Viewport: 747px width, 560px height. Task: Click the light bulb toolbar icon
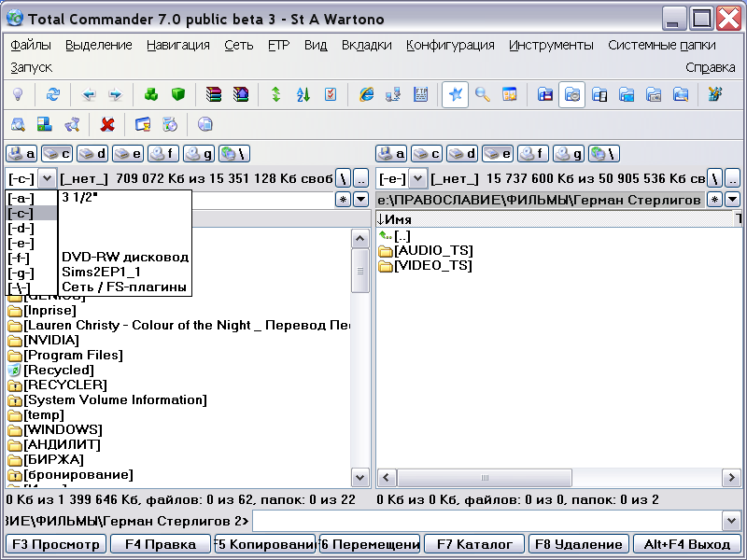(x=18, y=94)
